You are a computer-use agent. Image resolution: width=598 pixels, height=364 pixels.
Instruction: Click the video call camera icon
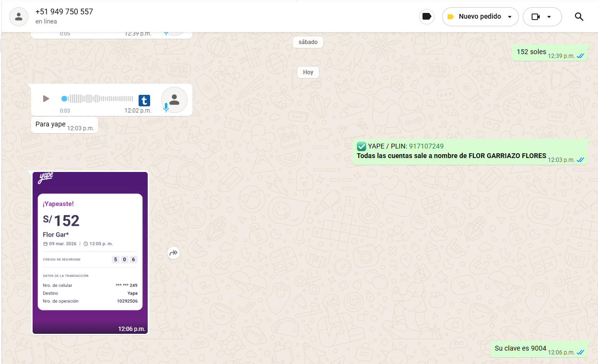(536, 17)
